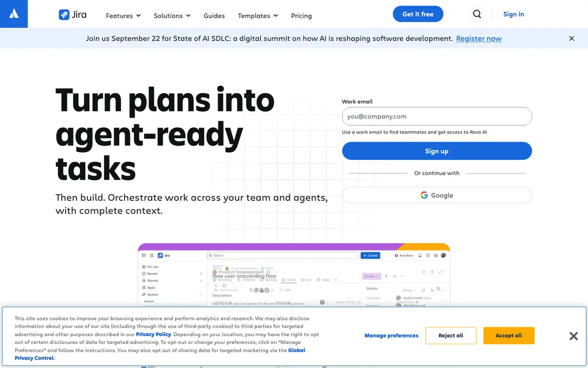The height and width of the screenshot is (368, 588).
Task: Select Recent in preview sidebar
Action: pos(150,274)
